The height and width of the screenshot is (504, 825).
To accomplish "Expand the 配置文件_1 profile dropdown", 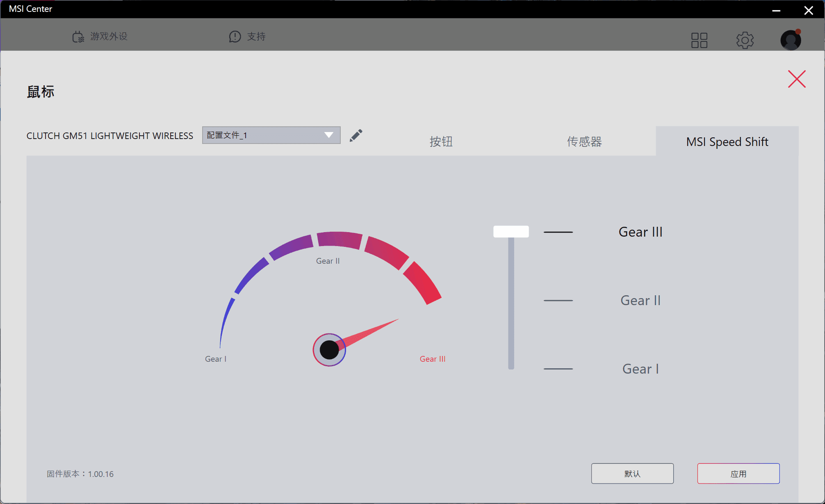I will [271, 135].
